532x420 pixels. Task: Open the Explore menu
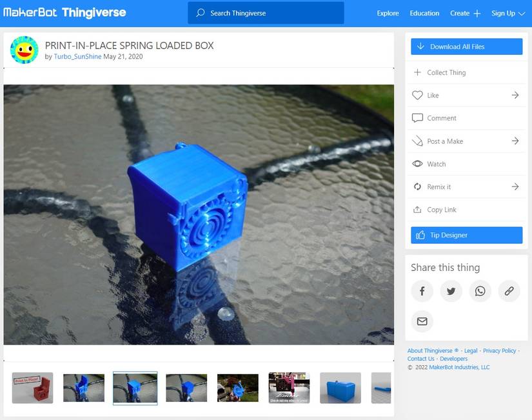click(388, 13)
